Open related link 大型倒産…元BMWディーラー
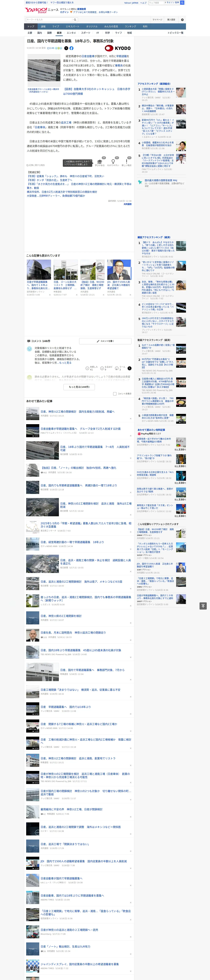Viewport: 210px width, 980px height. [x=56, y=196]
